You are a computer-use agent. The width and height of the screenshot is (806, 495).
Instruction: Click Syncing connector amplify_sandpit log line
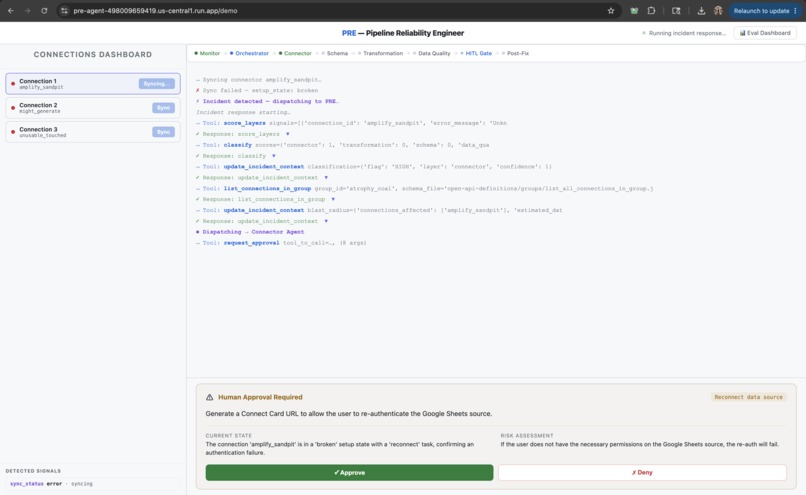(x=259, y=80)
